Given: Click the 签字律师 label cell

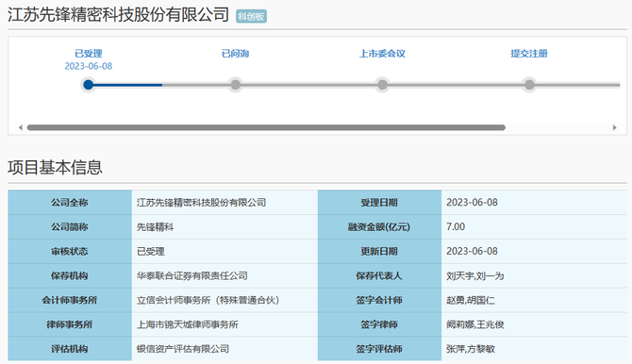Looking at the screenshot, I should (x=379, y=324).
